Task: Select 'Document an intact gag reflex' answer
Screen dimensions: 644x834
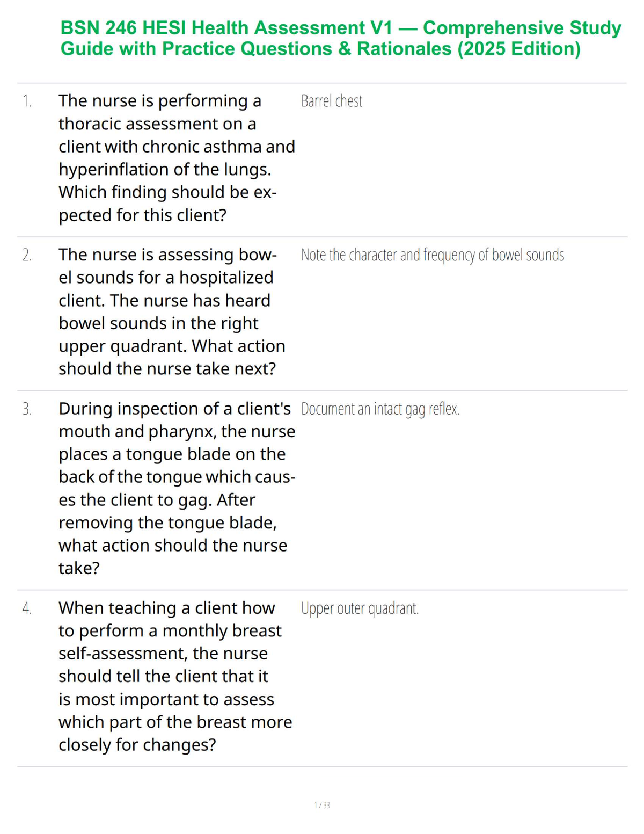Action: click(380, 409)
